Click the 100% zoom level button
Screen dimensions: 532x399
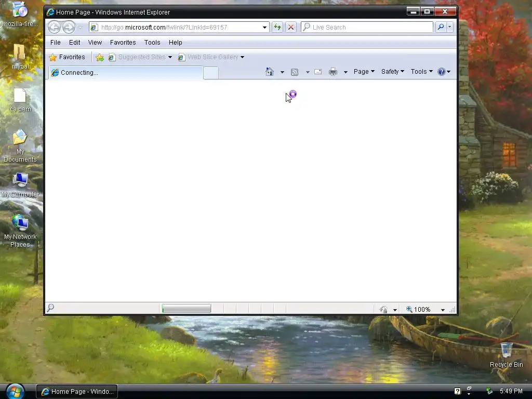(x=418, y=310)
